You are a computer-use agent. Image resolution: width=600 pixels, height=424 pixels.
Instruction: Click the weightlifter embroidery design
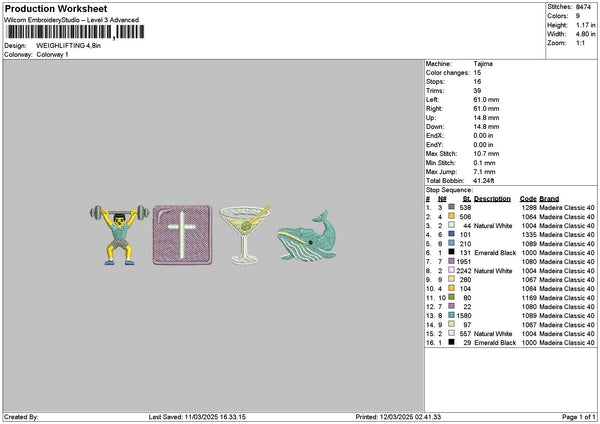point(119,235)
